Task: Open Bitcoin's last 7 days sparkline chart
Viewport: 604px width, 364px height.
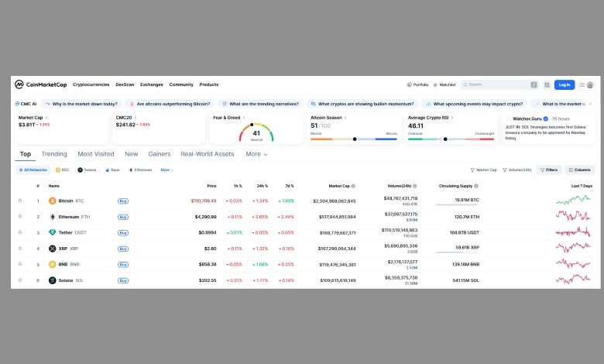Action: [x=573, y=200]
